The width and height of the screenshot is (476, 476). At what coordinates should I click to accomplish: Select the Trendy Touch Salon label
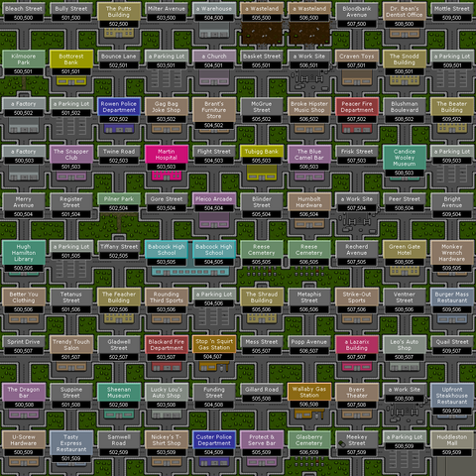[x=71, y=345]
